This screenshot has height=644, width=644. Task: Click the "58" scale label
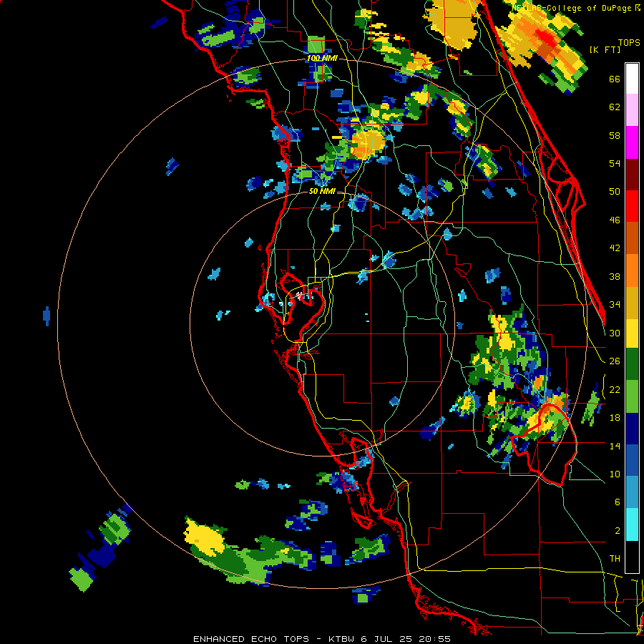click(615, 135)
